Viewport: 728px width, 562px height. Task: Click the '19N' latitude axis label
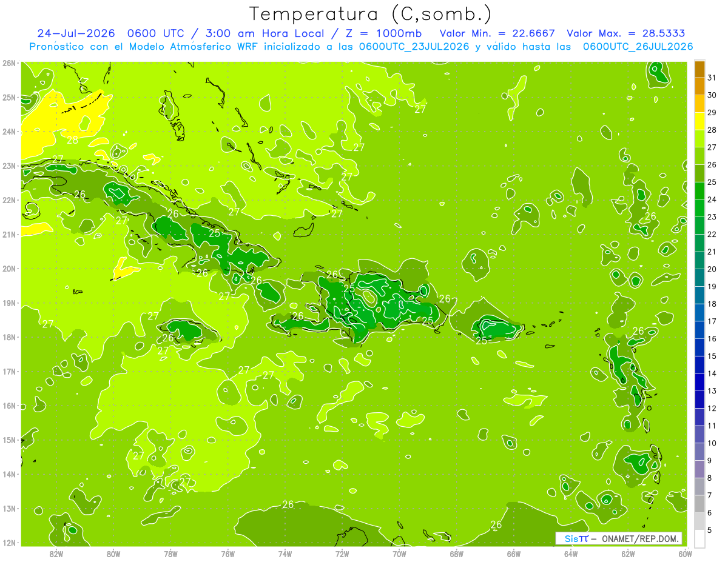[x=9, y=303]
